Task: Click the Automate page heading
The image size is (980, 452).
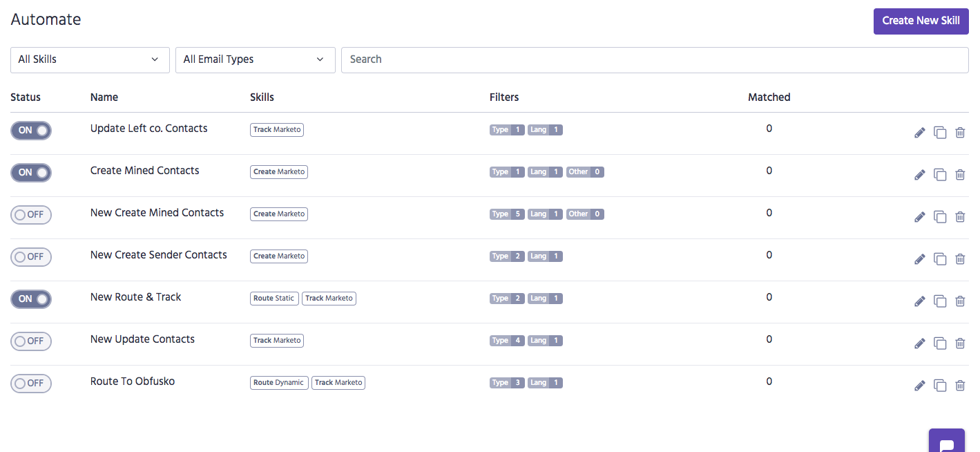Action: (46, 19)
